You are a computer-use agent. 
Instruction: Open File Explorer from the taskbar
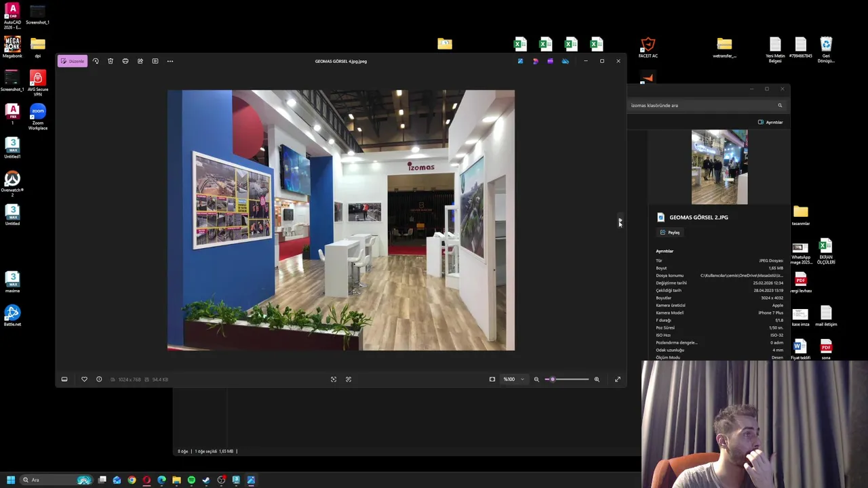(176, 480)
